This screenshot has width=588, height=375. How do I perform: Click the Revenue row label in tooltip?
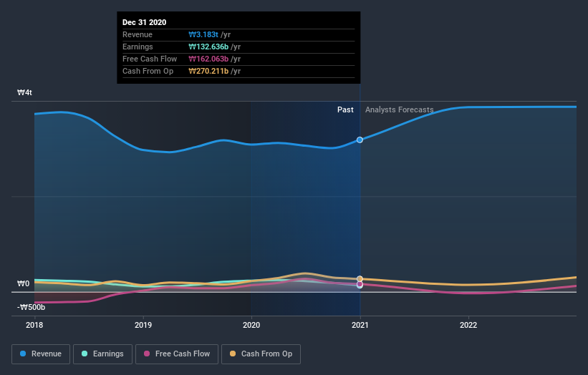click(x=138, y=34)
